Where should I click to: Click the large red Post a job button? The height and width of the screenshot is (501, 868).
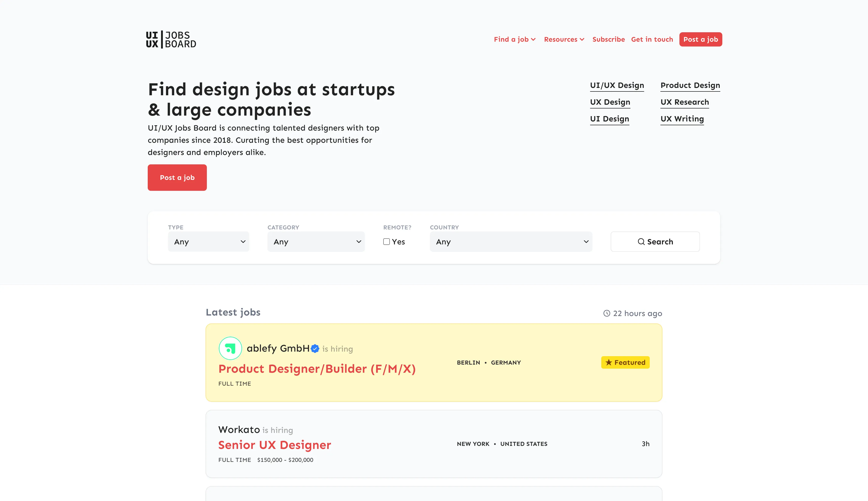point(177,178)
